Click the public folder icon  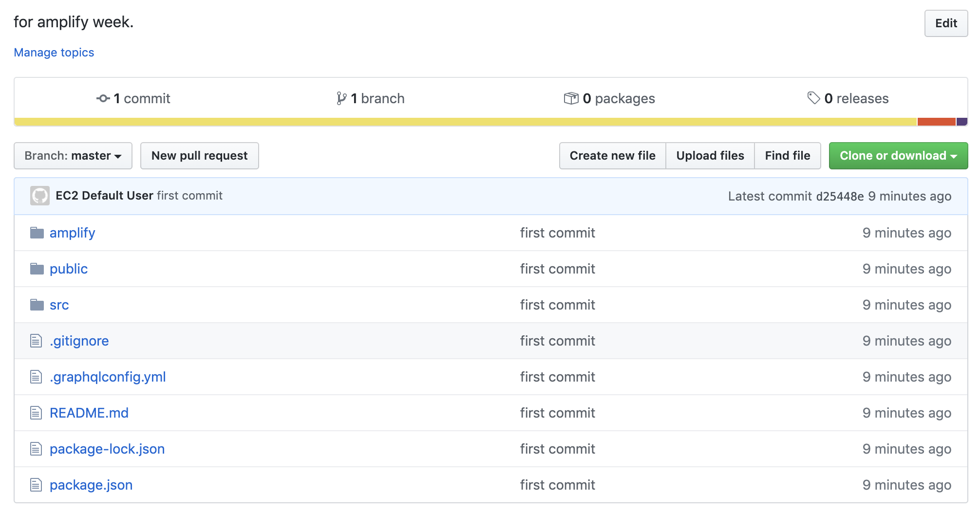pos(37,269)
